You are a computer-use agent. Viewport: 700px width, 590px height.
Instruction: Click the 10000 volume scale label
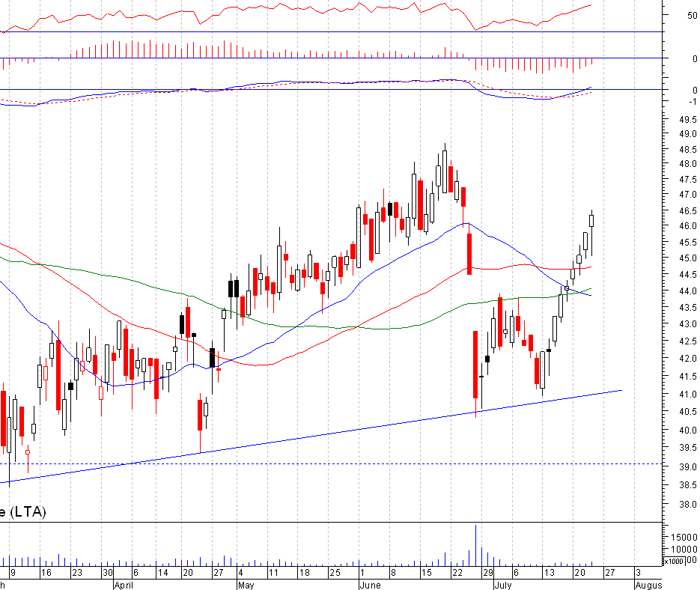[684, 550]
